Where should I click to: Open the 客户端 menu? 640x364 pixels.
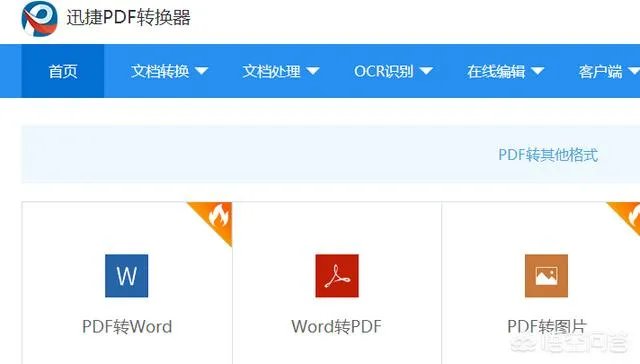pyautogui.click(x=609, y=71)
